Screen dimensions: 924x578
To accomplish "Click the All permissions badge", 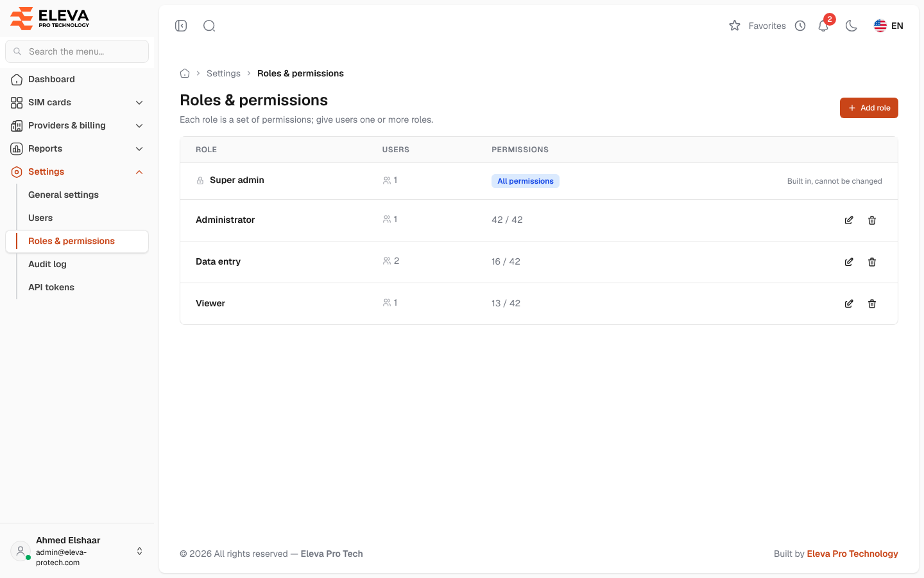I will click(526, 181).
